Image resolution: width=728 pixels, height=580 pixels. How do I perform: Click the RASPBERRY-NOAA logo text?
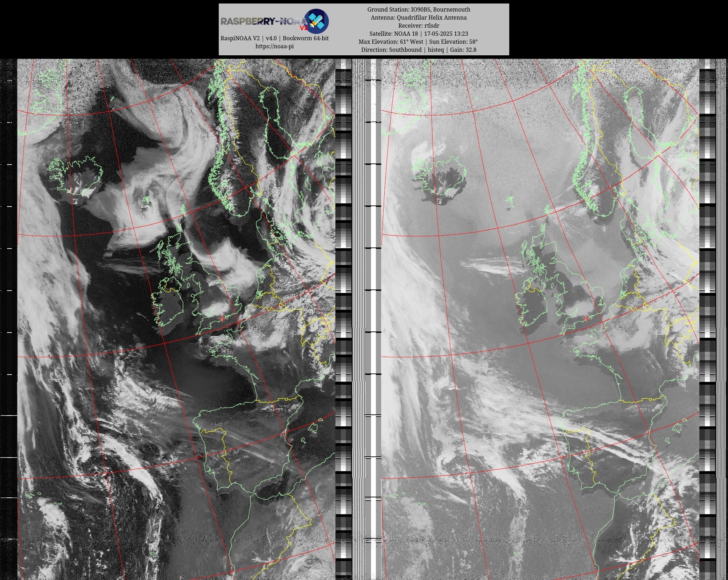tap(264, 22)
